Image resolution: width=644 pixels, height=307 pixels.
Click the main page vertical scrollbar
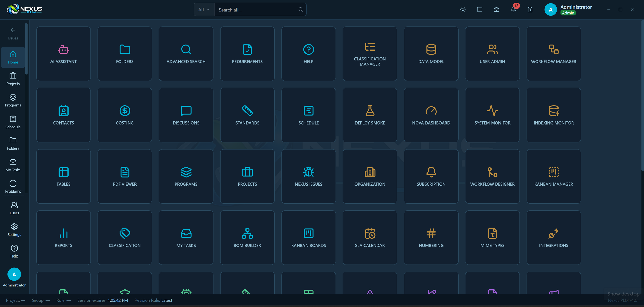[642, 95]
